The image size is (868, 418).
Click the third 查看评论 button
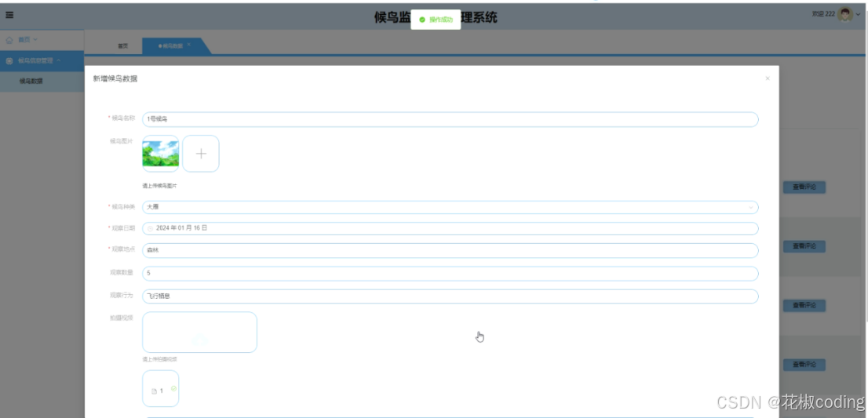coord(804,306)
